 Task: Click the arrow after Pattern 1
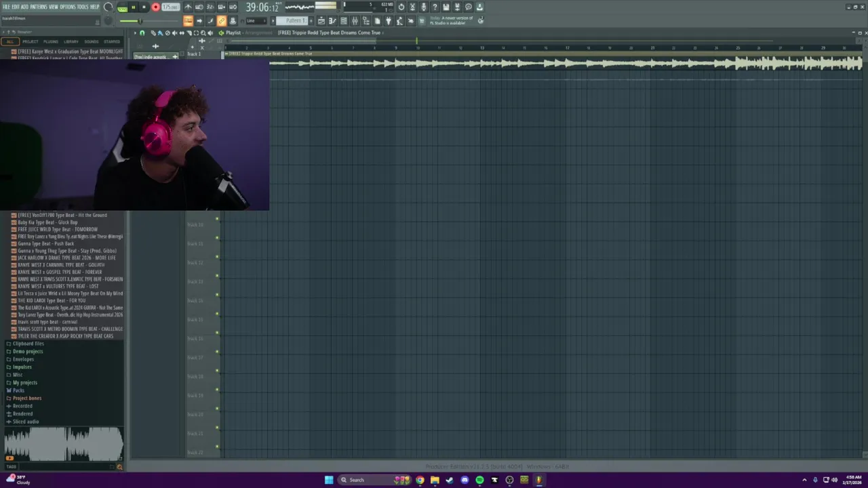(311, 21)
